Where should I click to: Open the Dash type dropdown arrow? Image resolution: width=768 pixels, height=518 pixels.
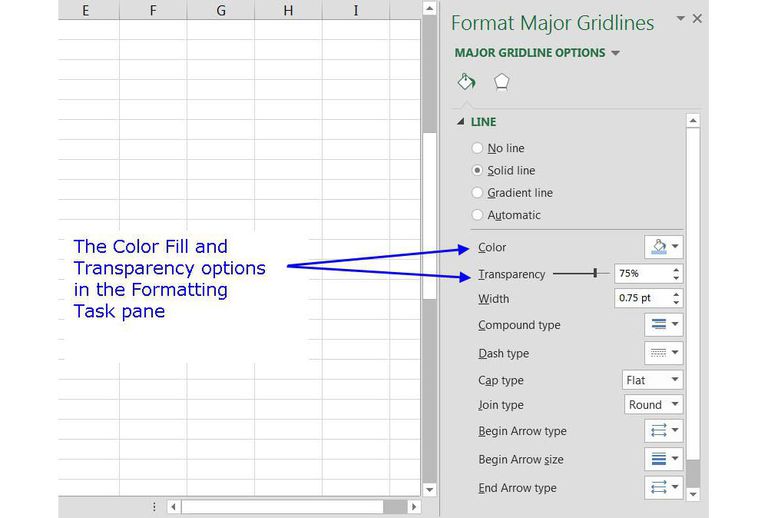pos(675,353)
